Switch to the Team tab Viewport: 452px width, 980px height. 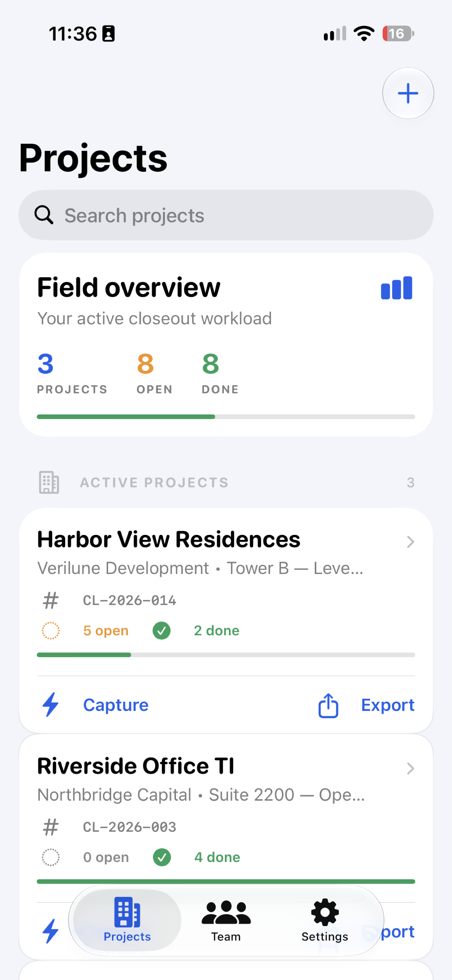pyautogui.click(x=226, y=920)
